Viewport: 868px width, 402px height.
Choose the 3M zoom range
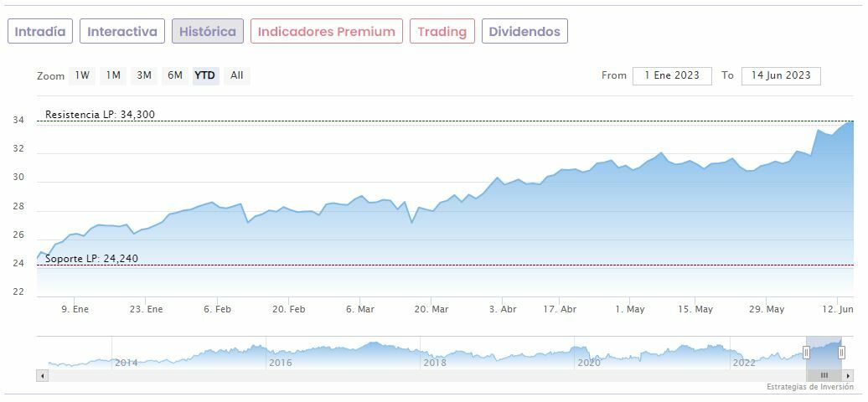144,75
